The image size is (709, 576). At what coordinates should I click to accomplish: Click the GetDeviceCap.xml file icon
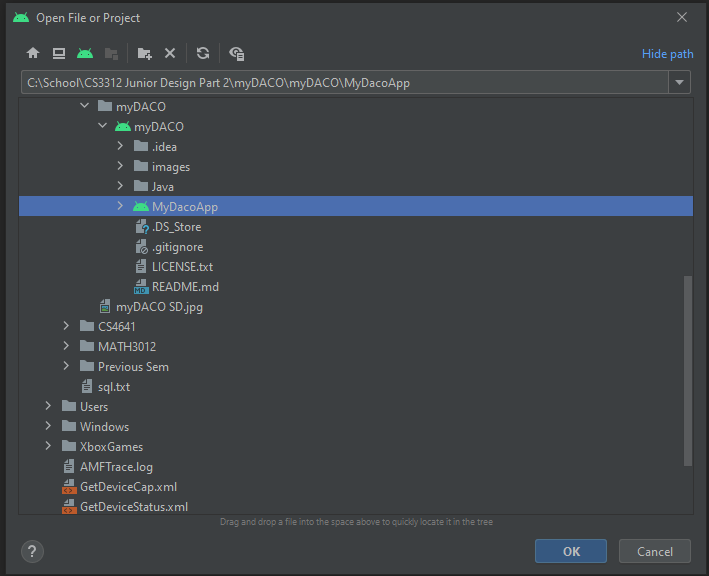pos(69,486)
